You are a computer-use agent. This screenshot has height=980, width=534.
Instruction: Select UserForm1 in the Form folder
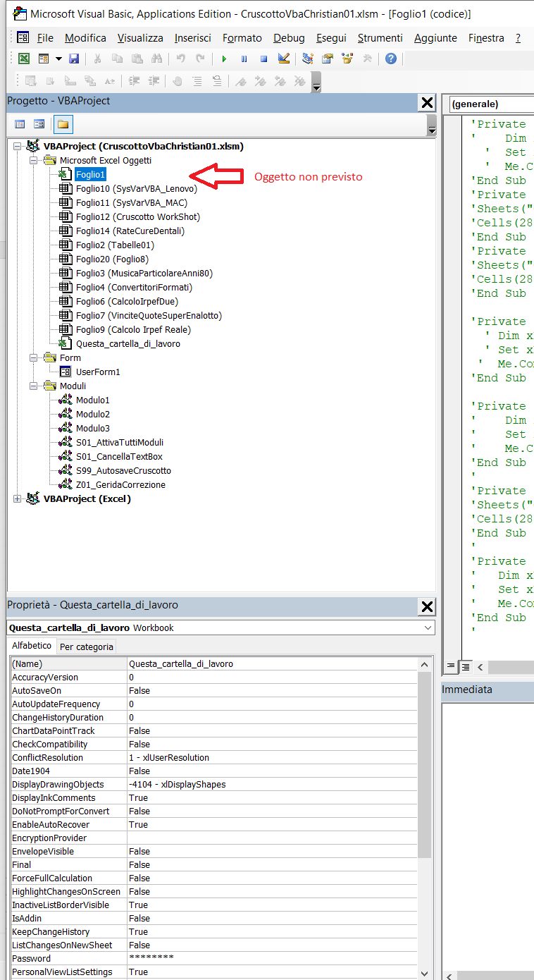click(x=98, y=372)
